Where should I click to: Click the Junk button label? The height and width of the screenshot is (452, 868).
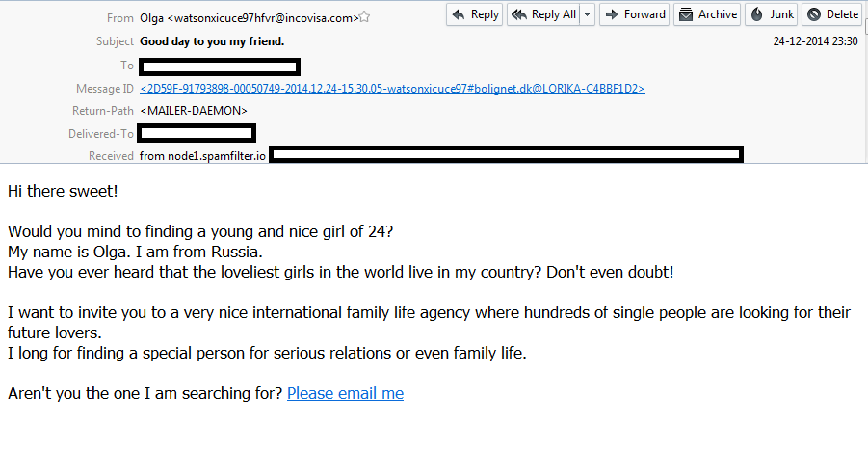[781, 14]
